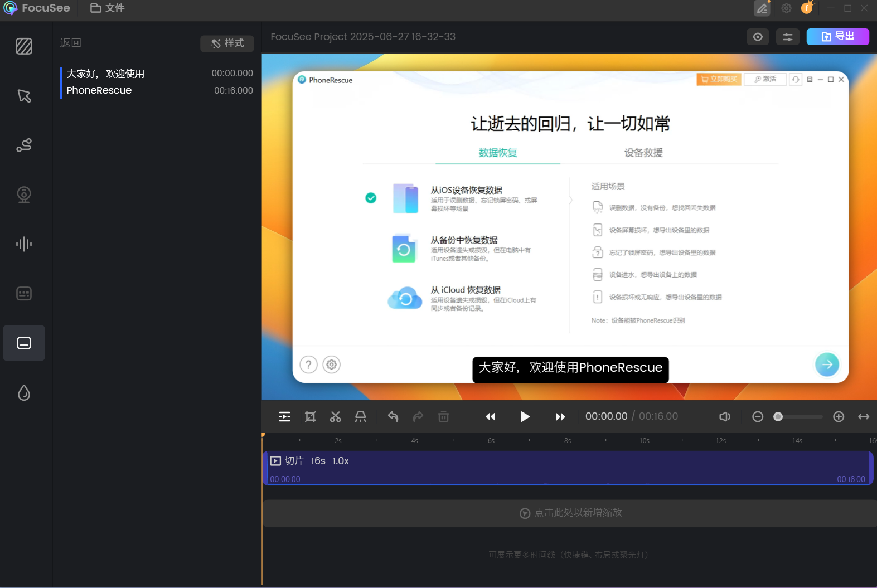Switch to 设备救援 tab in PhoneRescue

point(643,153)
